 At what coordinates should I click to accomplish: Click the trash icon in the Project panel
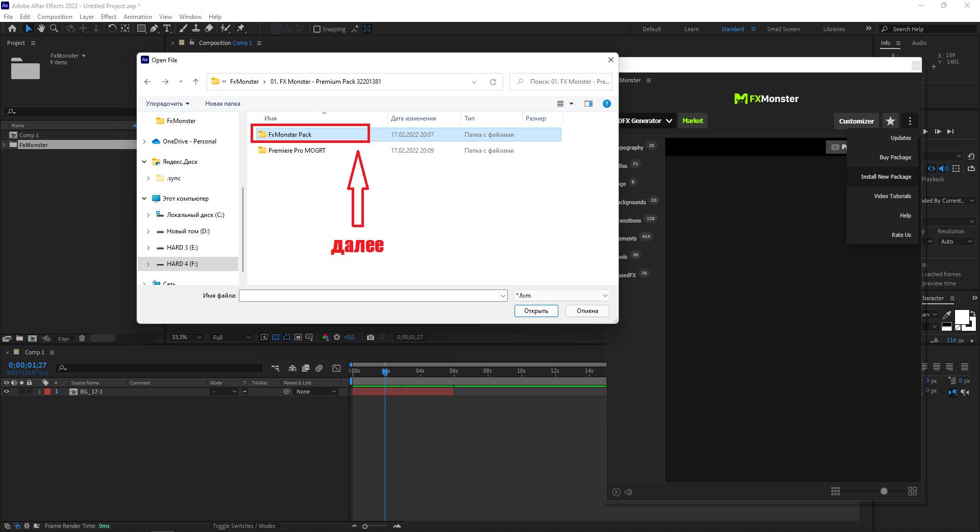coord(82,338)
